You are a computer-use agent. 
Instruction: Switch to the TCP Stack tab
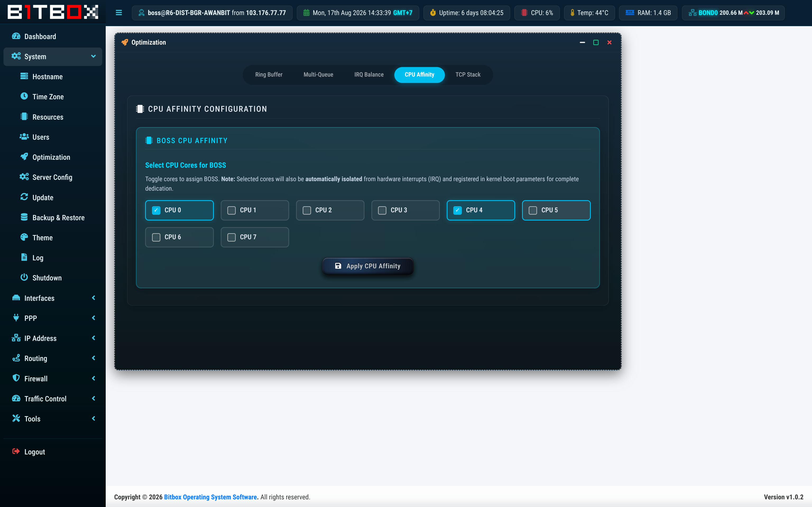point(468,74)
